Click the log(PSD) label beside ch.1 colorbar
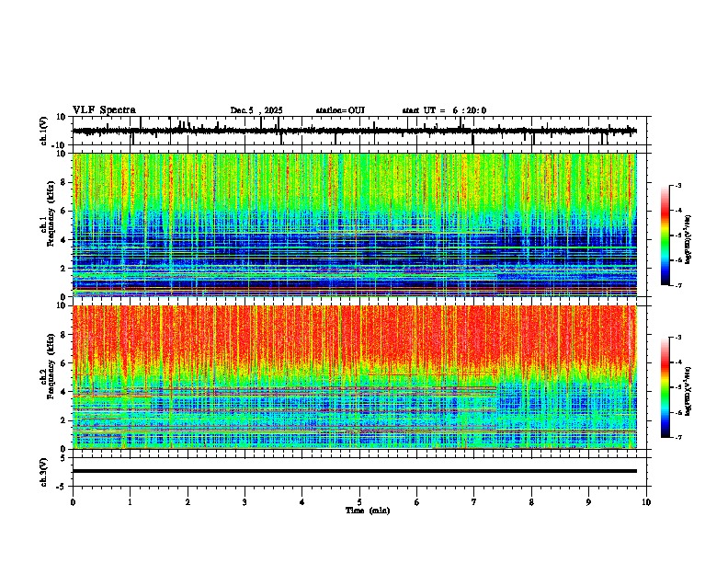Viewport: 728px width, 563px height. [x=688, y=240]
